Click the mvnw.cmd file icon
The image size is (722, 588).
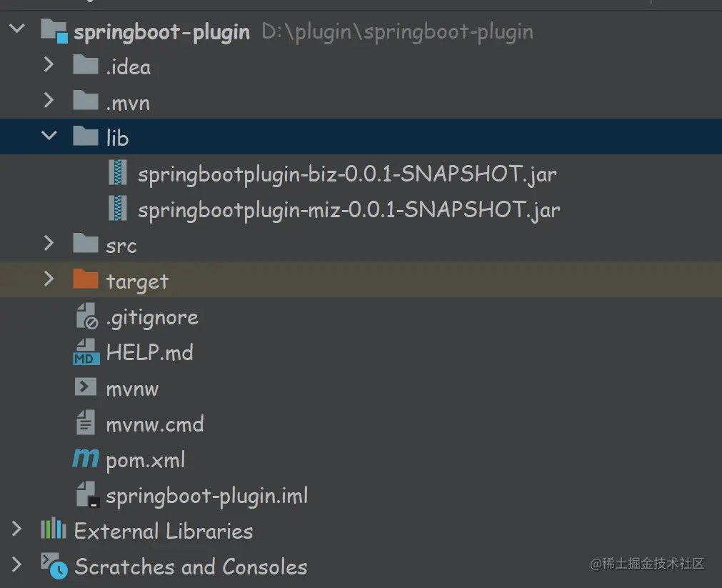coord(84,424)
